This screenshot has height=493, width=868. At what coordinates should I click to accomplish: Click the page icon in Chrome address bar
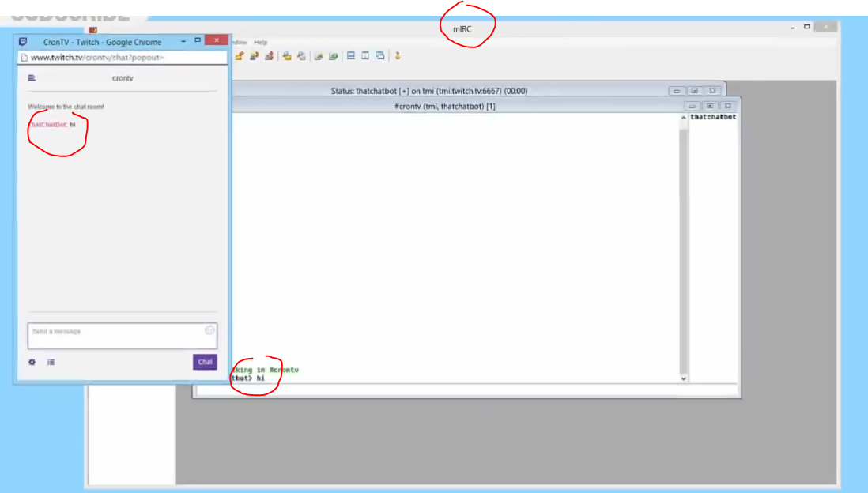click(24, 57)
